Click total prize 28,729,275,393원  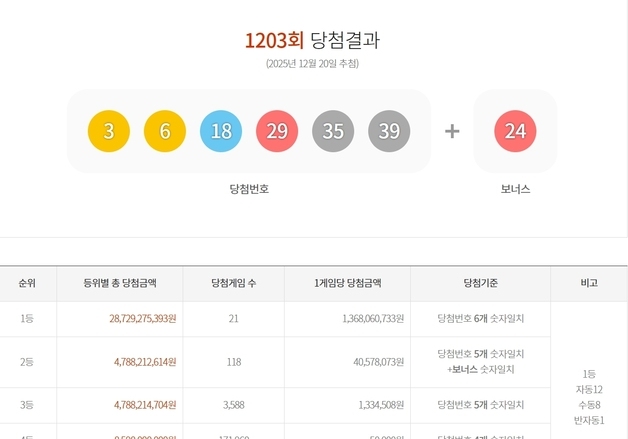[x=143, y=319]
